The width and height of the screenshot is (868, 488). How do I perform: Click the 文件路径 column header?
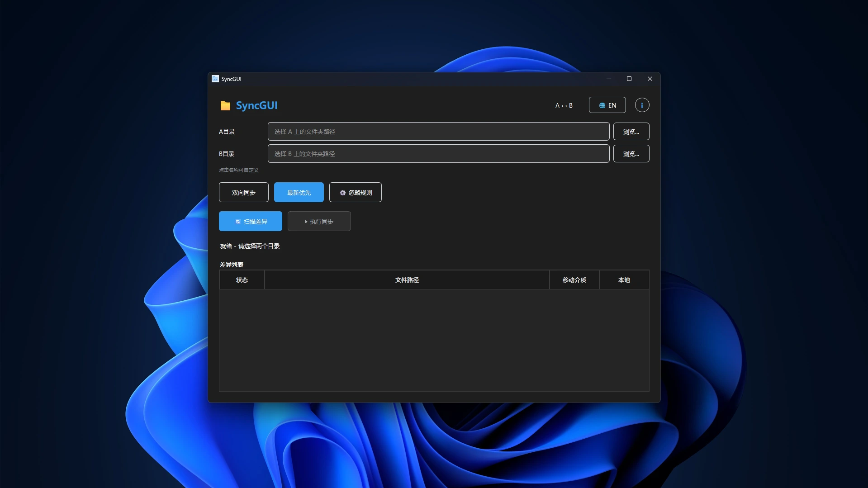407,280
